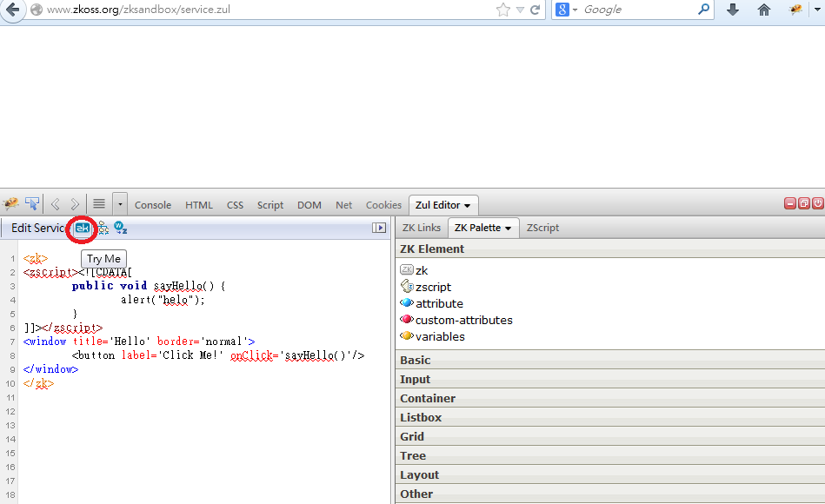Go to the browser Home page icon
The image size is (825, 504).
764,9
